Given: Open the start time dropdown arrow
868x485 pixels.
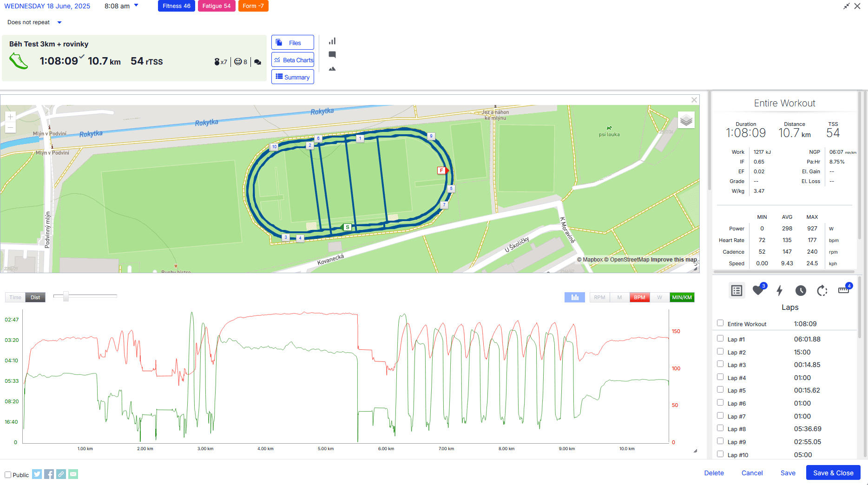Looking at the screenshot, I should (x=136, y=6).
